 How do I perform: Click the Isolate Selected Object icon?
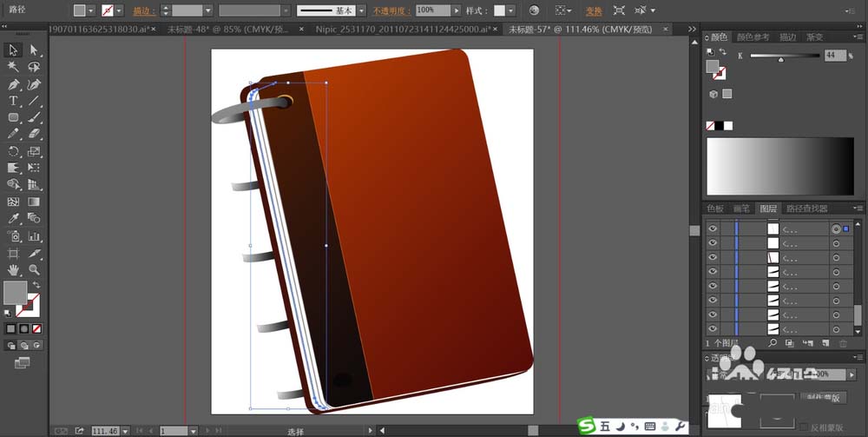click(620, 10)
